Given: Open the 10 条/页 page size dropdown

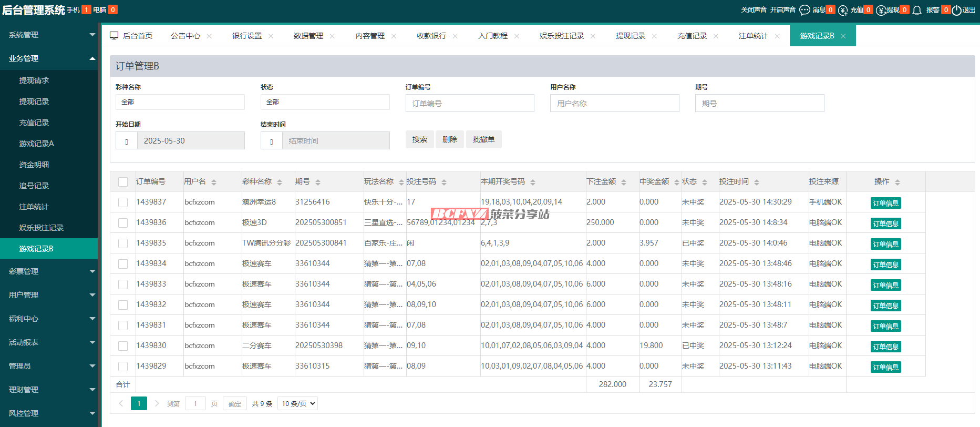Looking at the screenshot, I should tap(297, 403).
